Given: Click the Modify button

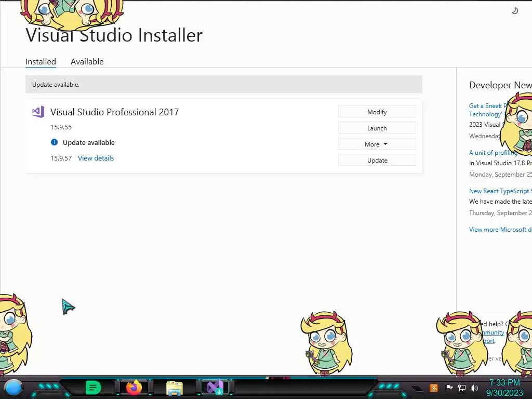Looking at the screenshot, I should tap(377, 112).
